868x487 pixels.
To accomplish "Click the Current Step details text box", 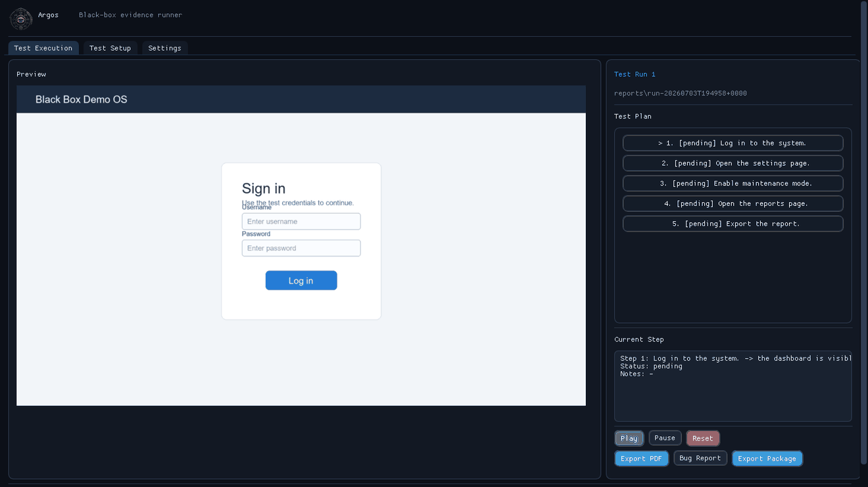I will click(733, 386).
